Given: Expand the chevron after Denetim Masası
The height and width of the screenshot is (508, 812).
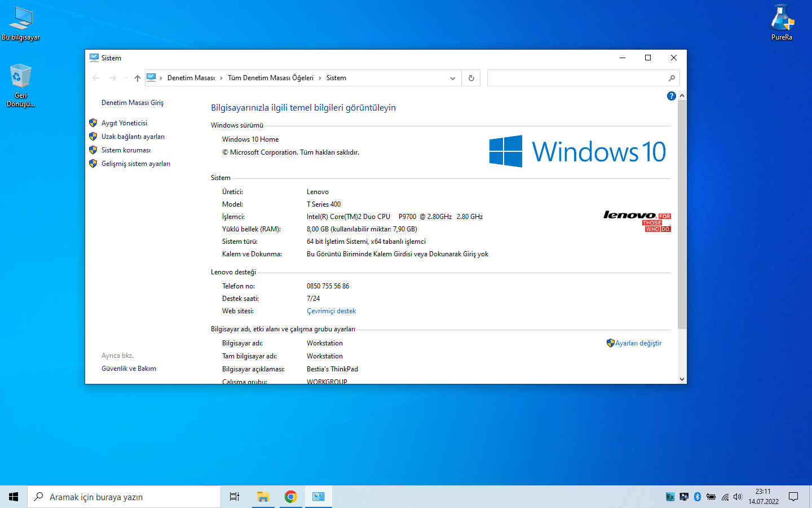Looking at the screenshot, I should (221, 78).
